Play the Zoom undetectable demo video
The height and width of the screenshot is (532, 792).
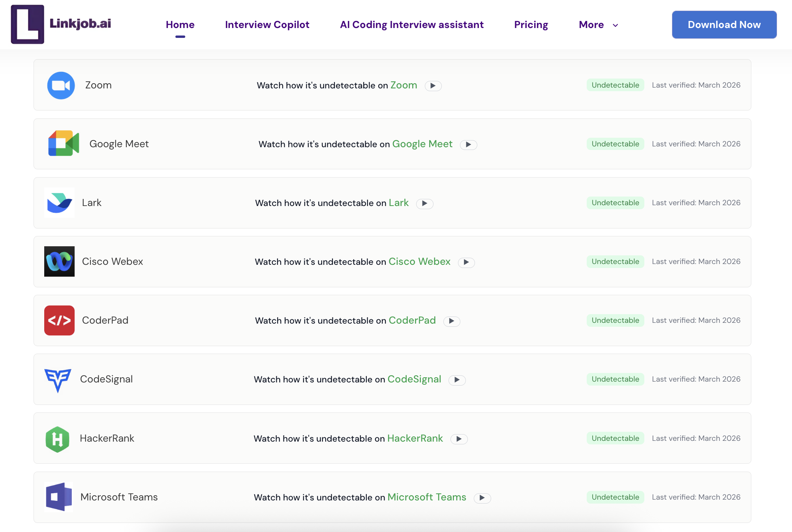click(433, 86)
